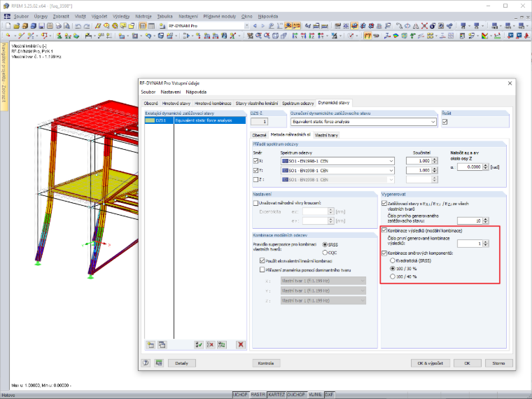The image size is (532, 399).
Task: Click the Kontrola button
Action: point(266,363)
